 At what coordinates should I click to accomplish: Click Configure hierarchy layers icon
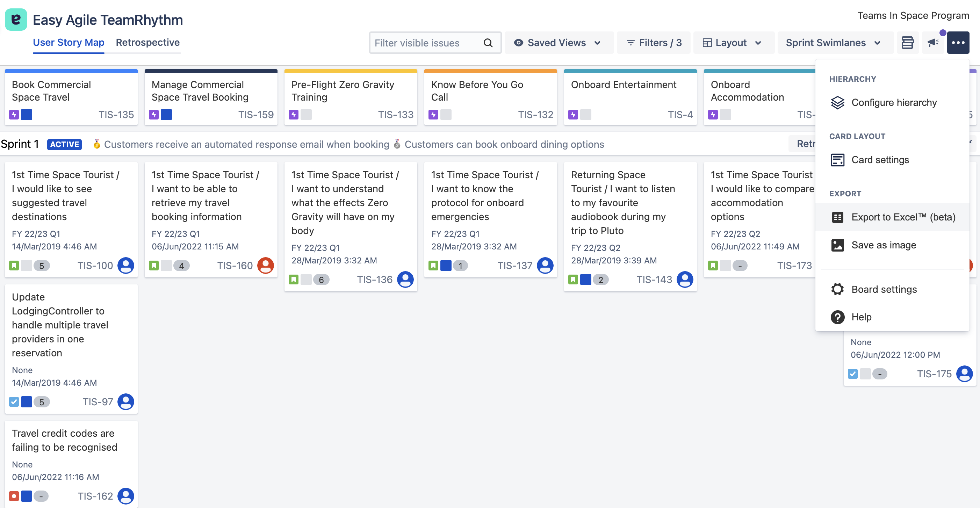point(837,103)
